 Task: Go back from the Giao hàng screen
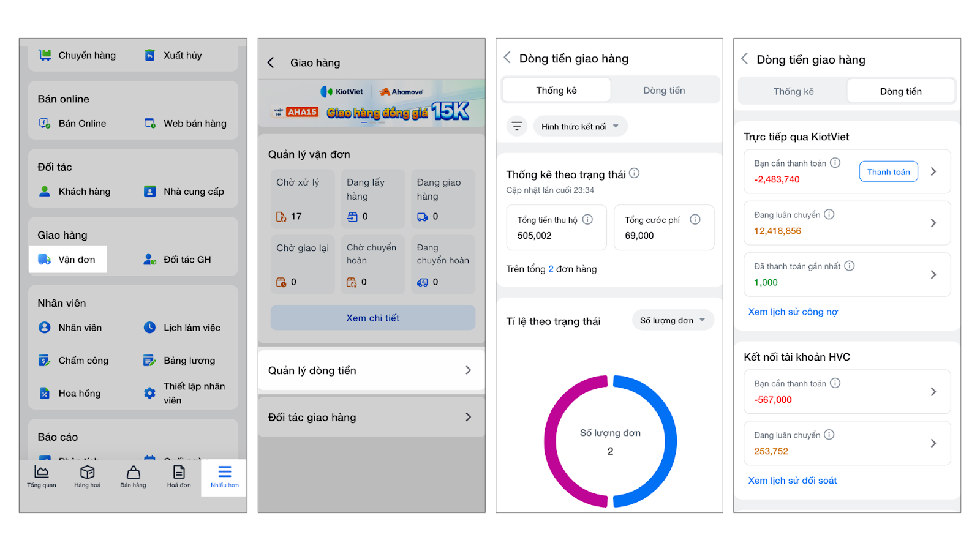271,62
